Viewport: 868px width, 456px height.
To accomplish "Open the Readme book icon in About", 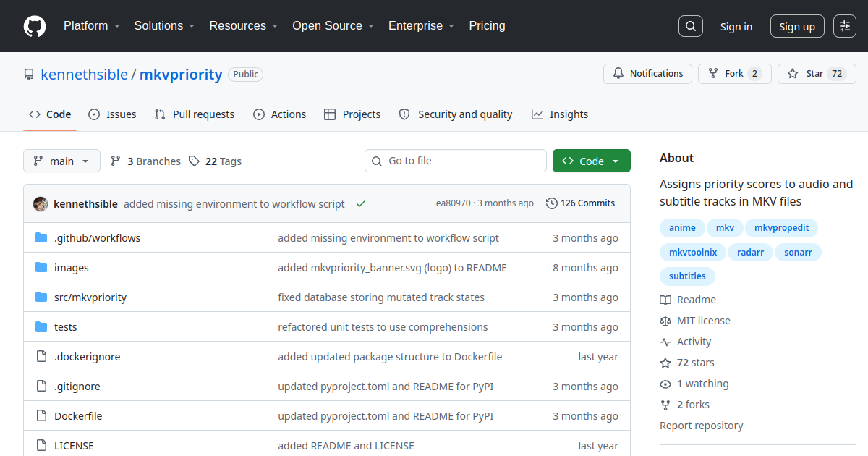I will [x=665, y=300].
